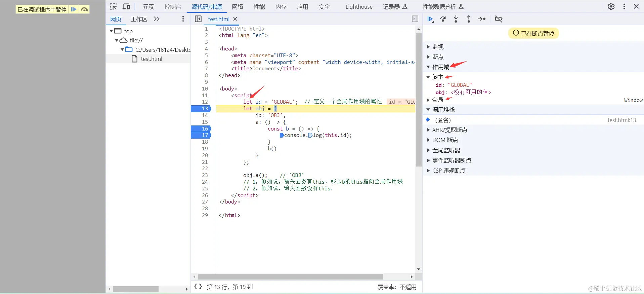Image resolution: width=644 pixels, height=294 pixels.
Task: Click inline breakpoint marker before log
Action: coord(310,135)
